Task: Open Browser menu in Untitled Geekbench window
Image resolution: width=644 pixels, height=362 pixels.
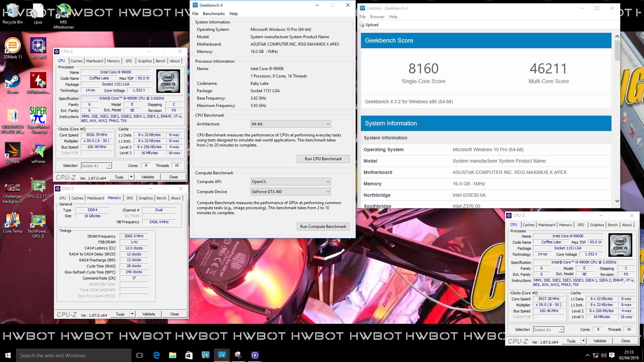Action: click(x=377, y=17)
